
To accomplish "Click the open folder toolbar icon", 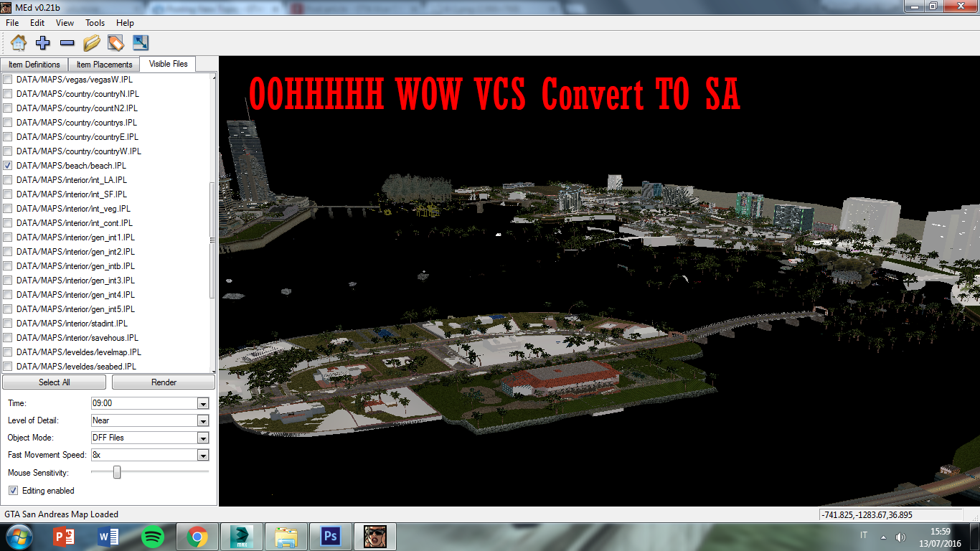I will click(92, 42).
